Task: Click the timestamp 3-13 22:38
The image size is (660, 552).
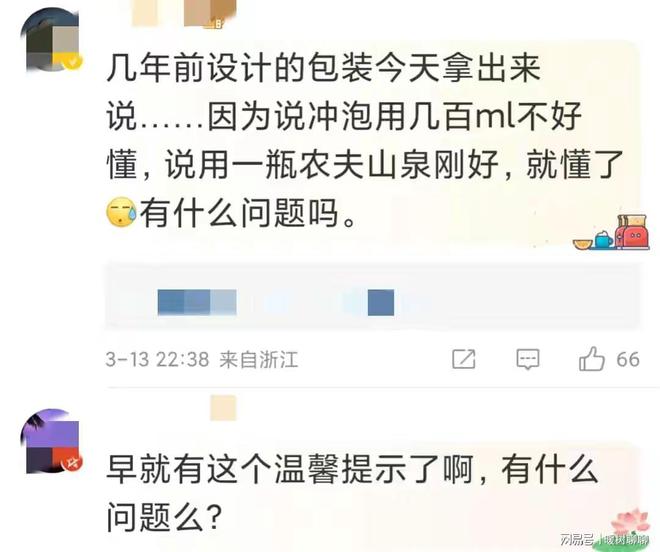Action: [x=157, y=359]
